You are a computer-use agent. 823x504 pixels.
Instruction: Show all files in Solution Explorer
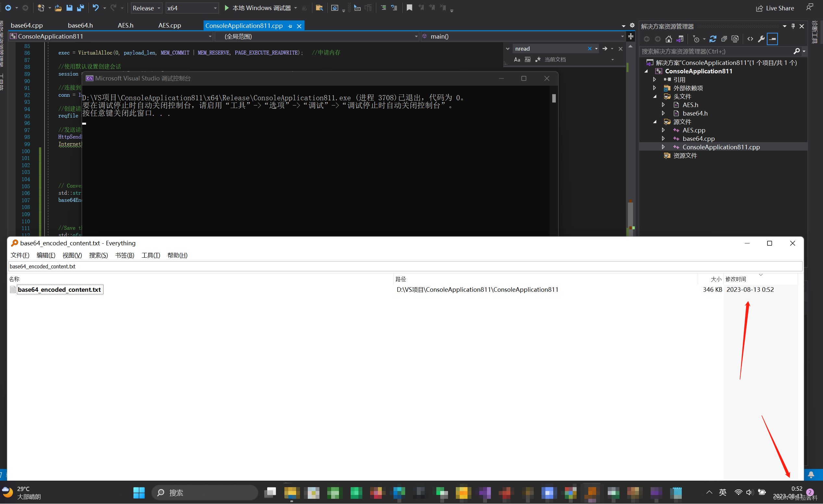point(735,39)
